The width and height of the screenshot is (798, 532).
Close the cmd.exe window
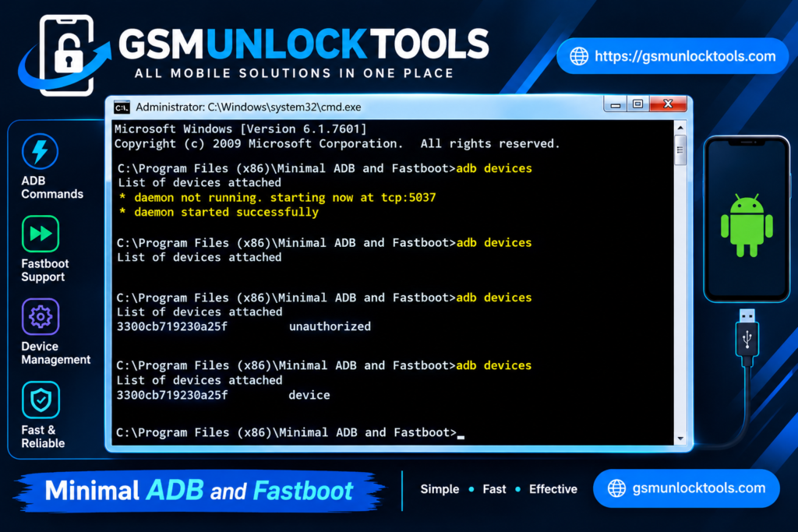pyautogui.click(x=668, y=104)
